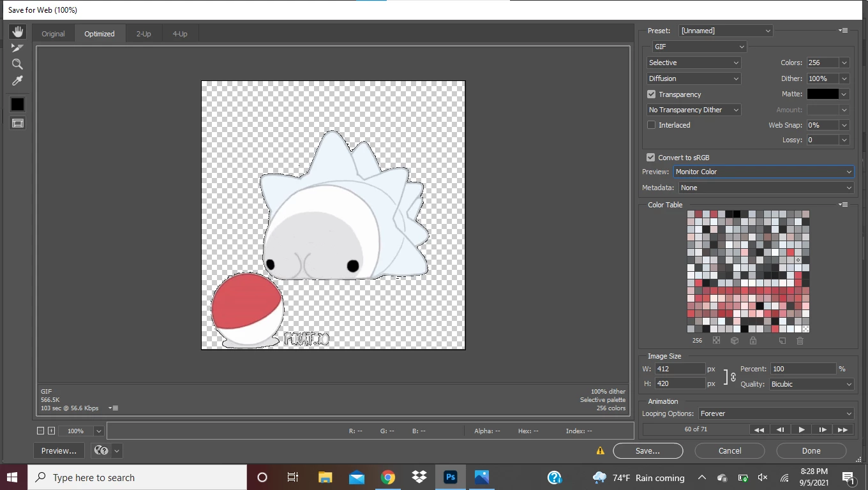868x490 pixels.
Task: Click the Cancel button
Action: 730,450
